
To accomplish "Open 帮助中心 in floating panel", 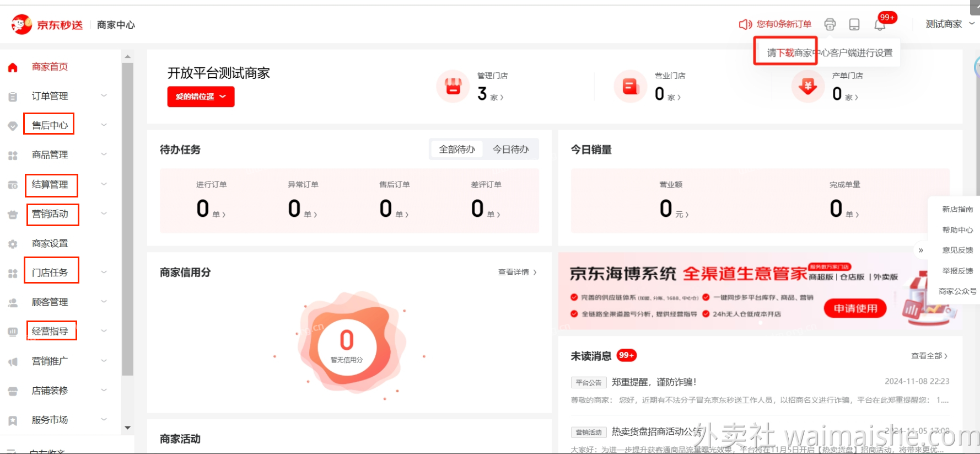I will click(x=957, y=229).
